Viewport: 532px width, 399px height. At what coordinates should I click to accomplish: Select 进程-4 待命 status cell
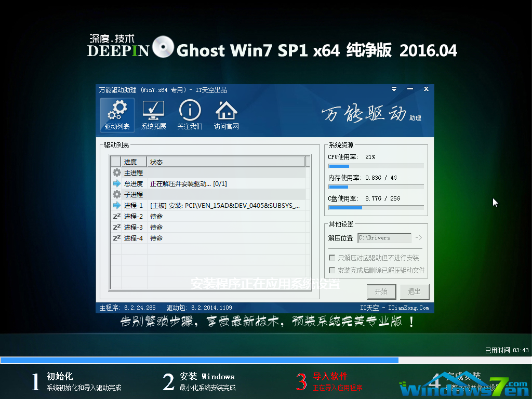156,238
